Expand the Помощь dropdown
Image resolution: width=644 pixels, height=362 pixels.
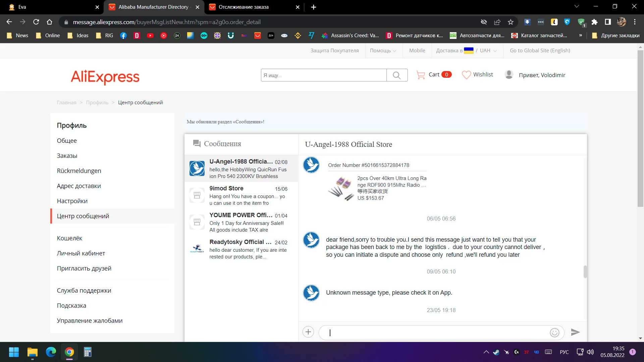pyautogui.click(x=383, y=51)
